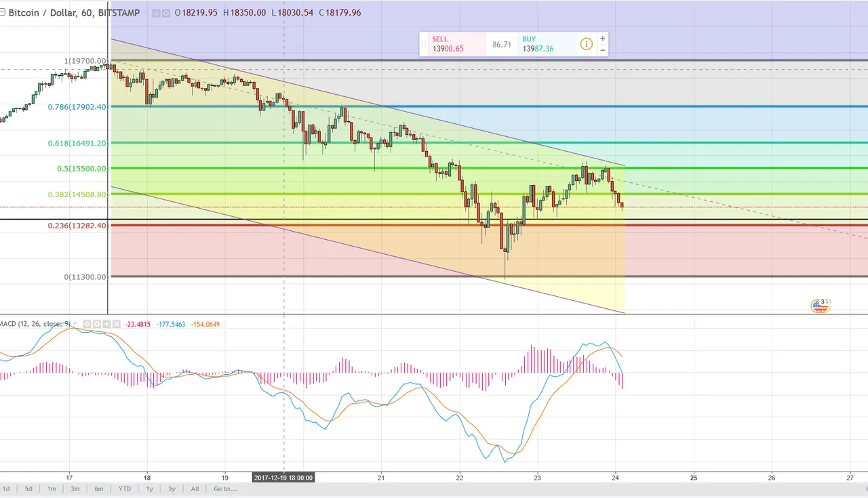
Task: Select the 0.382 (14508.80) Fibonacci level
Action: tap(77, 194)
